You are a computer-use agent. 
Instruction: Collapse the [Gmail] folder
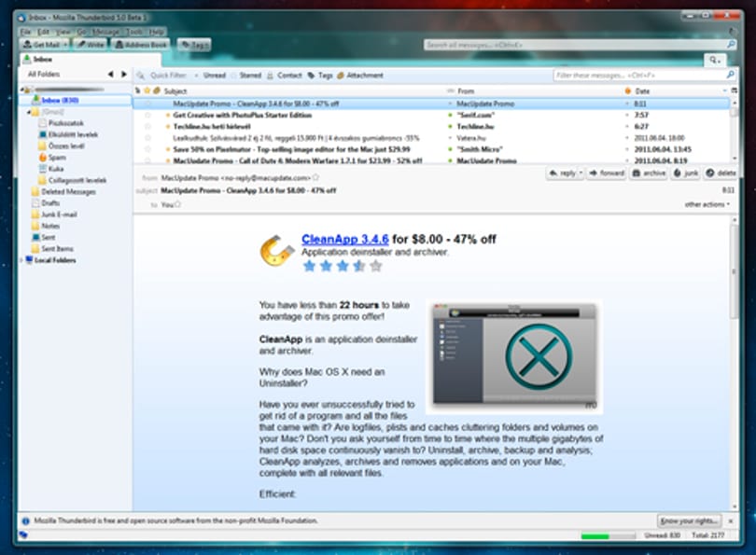pyautogui.click(x=28, y=112)
